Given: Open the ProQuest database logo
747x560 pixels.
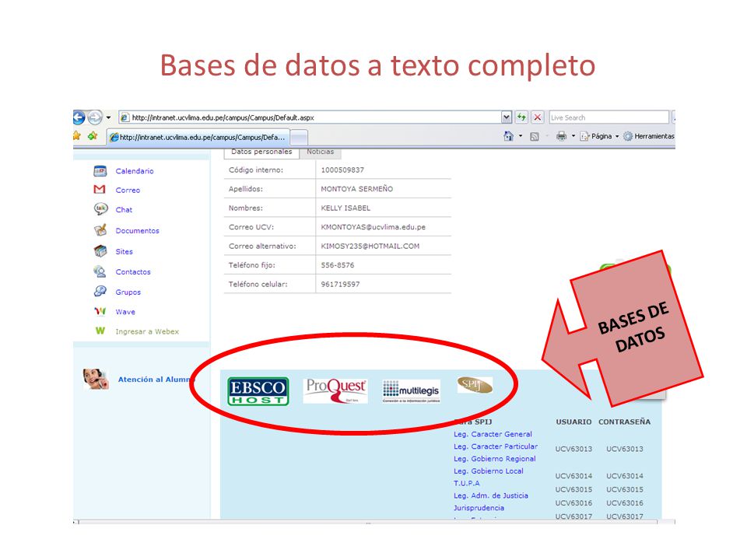Looking at the screenshot, I should [x=335, y=390].
